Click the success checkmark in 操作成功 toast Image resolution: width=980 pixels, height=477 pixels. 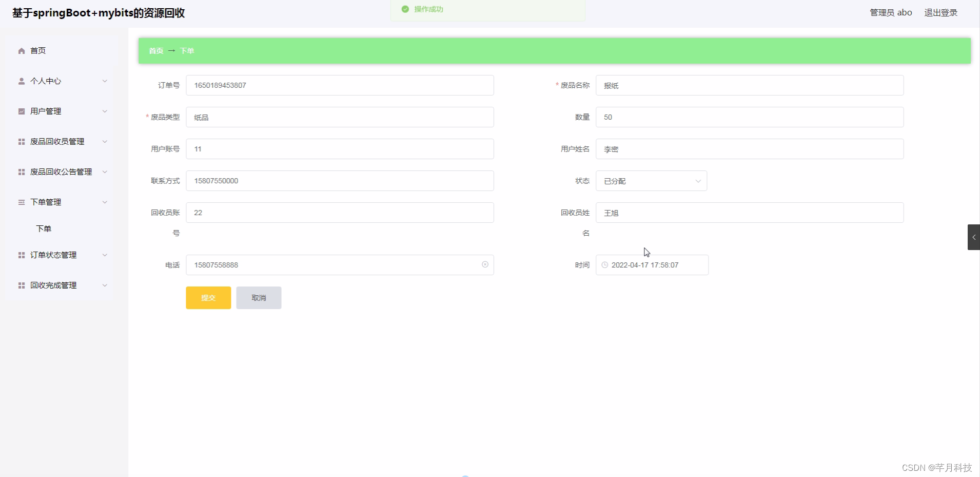(x=405, y=9)
